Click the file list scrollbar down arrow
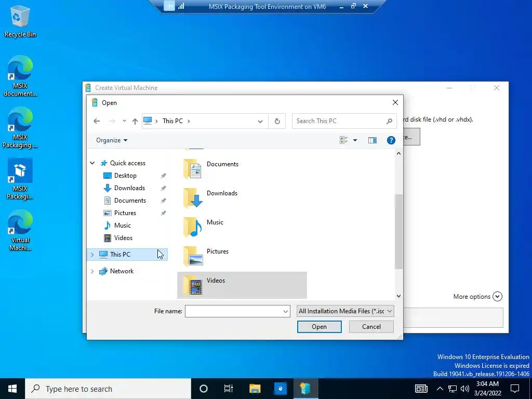Image resolution: width=532 pixels, height=399 pixels. point(398,296)
